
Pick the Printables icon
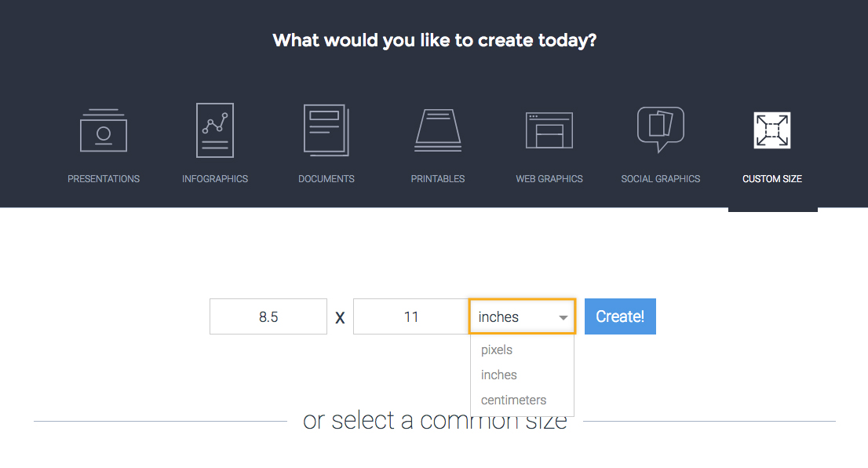pos(438,130)
